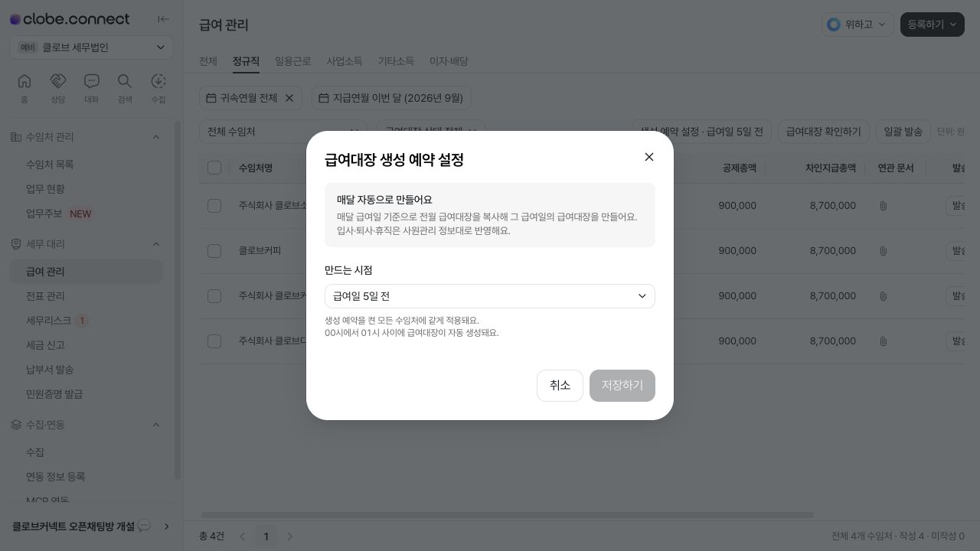Image resolution: width=980 pixels, height=551 pixels.
Task: Collapse the 수임처 관리 section
Action: 156,137
